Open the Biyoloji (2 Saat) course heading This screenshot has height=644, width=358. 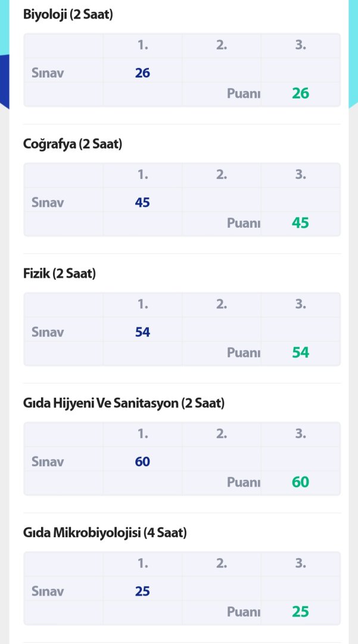[68, 15]
